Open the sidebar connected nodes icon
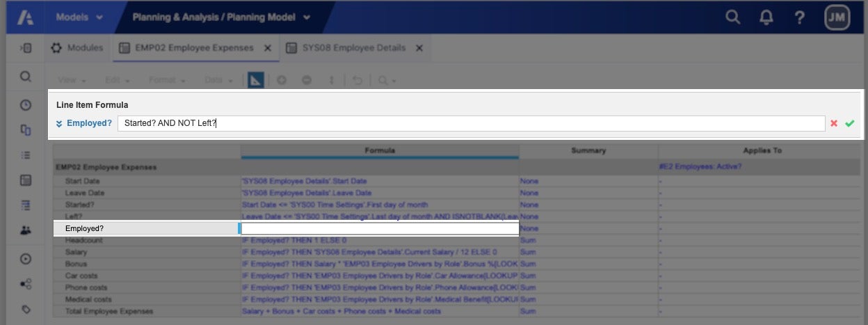This screenshot has width=868, height=325. [x=26, y=283]
